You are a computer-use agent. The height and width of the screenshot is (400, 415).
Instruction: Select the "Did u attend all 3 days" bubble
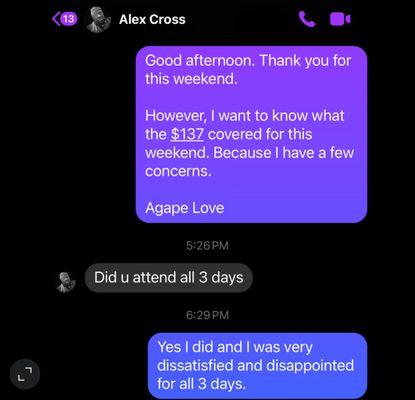[169, 278]
